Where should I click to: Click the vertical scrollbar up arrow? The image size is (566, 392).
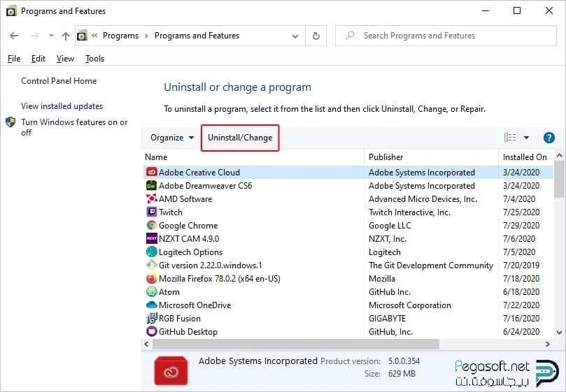coord(559,156)
